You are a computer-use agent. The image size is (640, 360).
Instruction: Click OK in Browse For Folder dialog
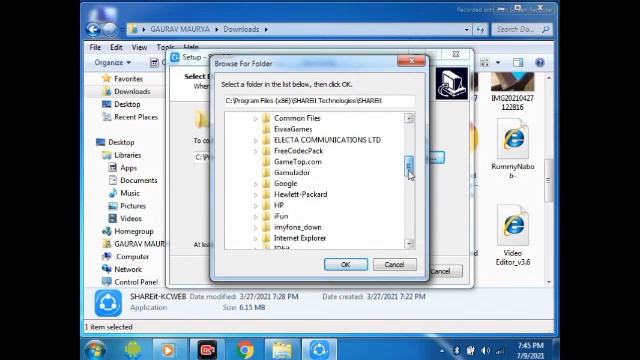tap(346, 264)
